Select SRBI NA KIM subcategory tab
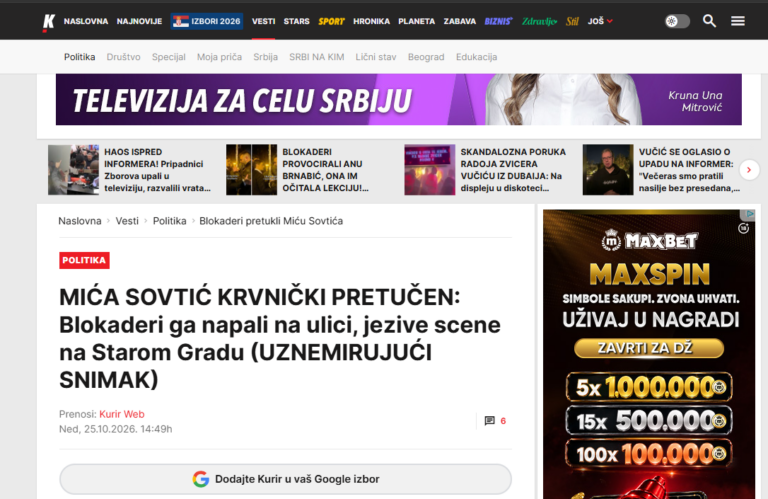This screenshot has width=768, height=499. [x=316, y=57]
